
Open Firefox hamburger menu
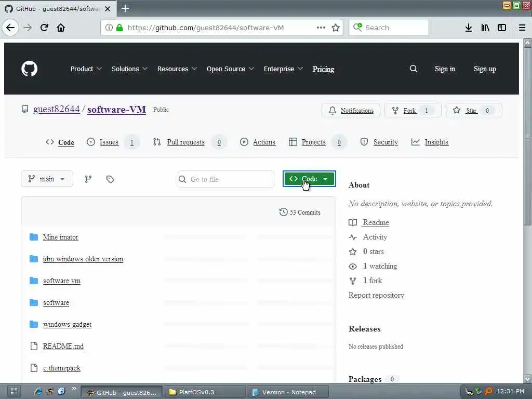pyautogui.click(x=522, y=28)
